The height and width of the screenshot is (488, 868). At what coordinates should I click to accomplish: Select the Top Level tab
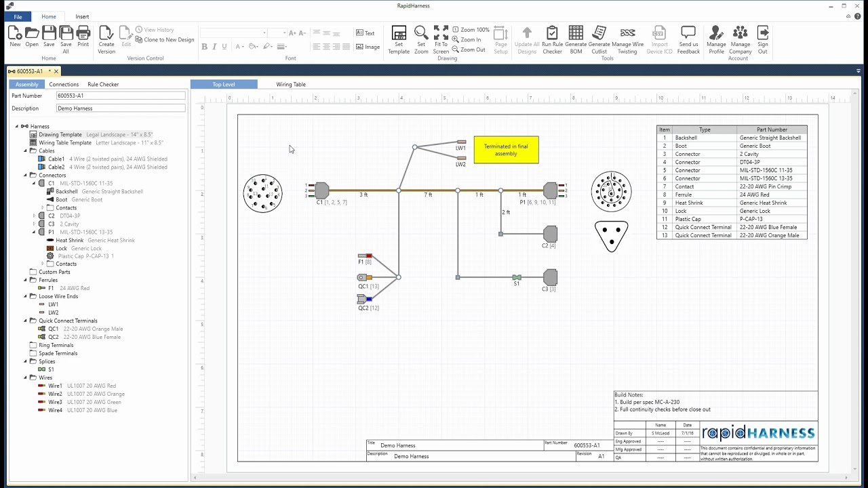click(x=224, y=84)
